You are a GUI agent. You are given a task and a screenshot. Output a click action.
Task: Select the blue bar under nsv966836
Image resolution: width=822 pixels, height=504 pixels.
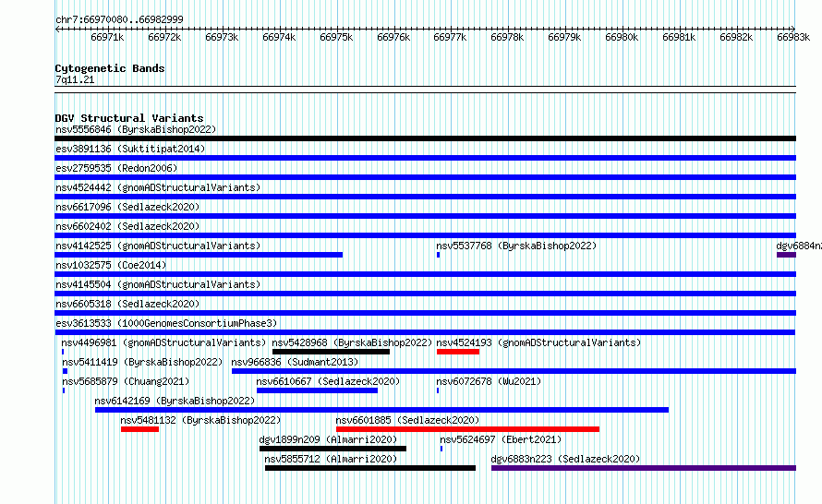[x=514, y=371]
